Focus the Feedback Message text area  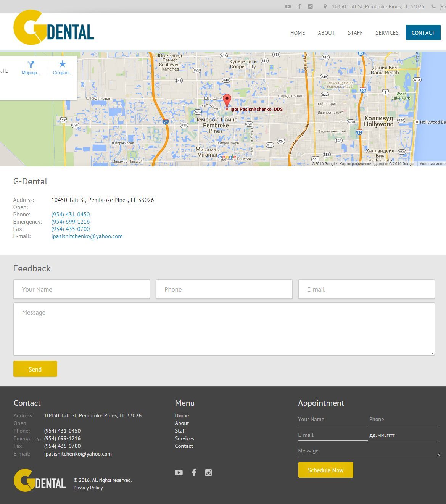coord(224,329)
